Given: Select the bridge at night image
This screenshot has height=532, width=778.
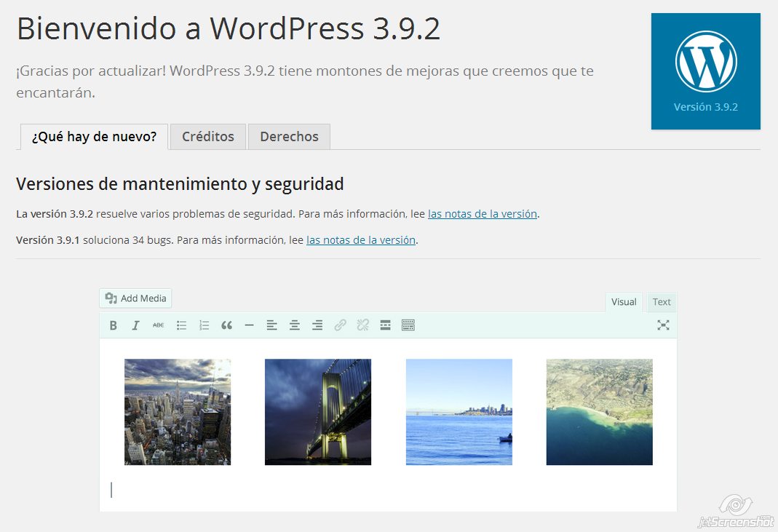Looking at the screenshot, I should 318,412.
